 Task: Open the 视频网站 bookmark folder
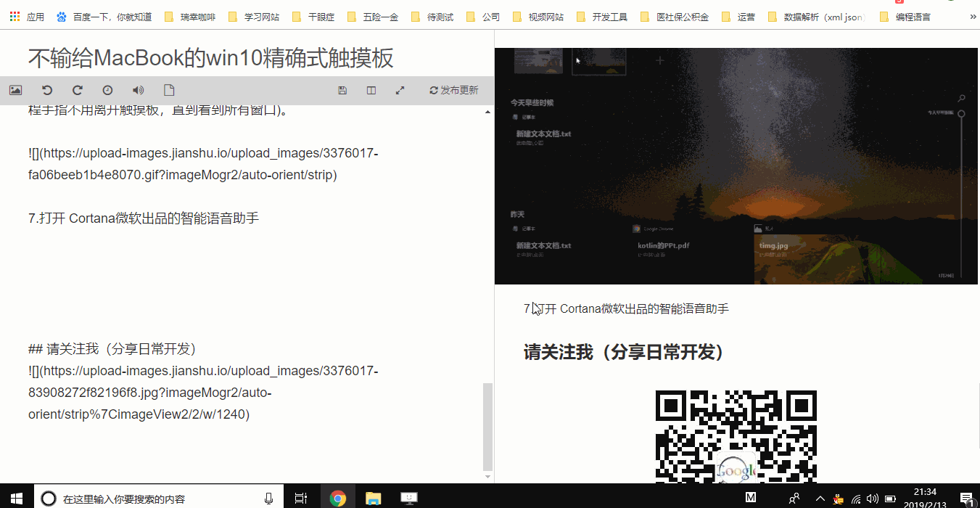point(538,17)
